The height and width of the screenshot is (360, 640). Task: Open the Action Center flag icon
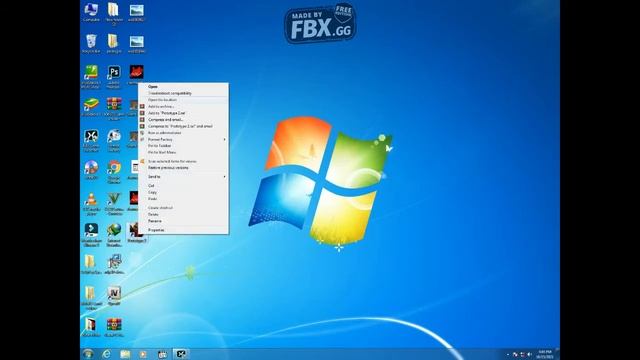pos(515,354)
